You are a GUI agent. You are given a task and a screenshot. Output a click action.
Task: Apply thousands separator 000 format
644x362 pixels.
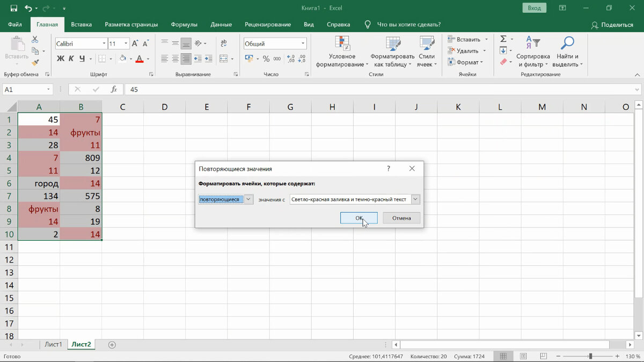tap(278, 58)
